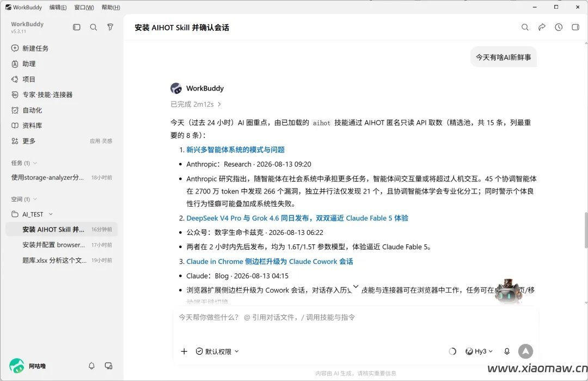Click the conversation vertical scrollbar thumb
The height and width of the screenshot is (381, 588).
click(586, 229)
